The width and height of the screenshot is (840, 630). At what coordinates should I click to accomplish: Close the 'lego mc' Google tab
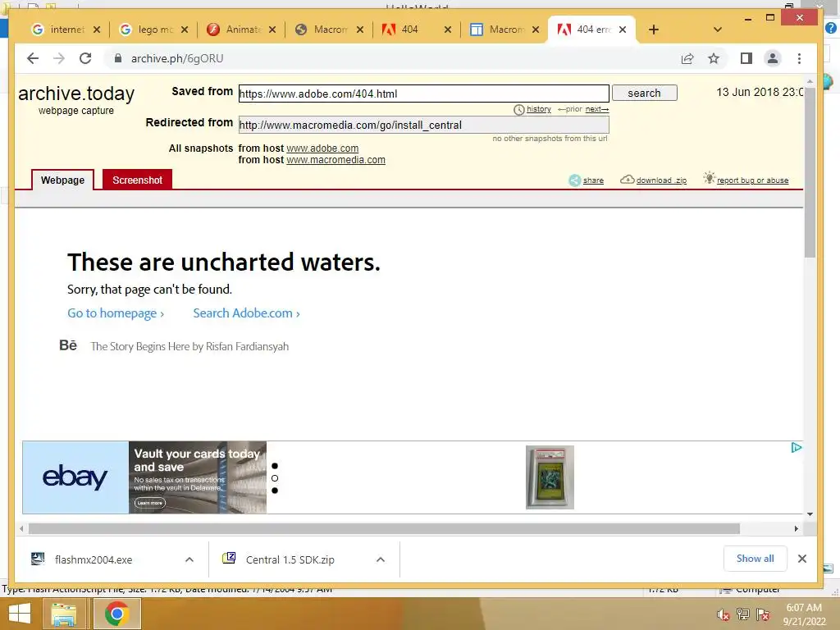185,30
